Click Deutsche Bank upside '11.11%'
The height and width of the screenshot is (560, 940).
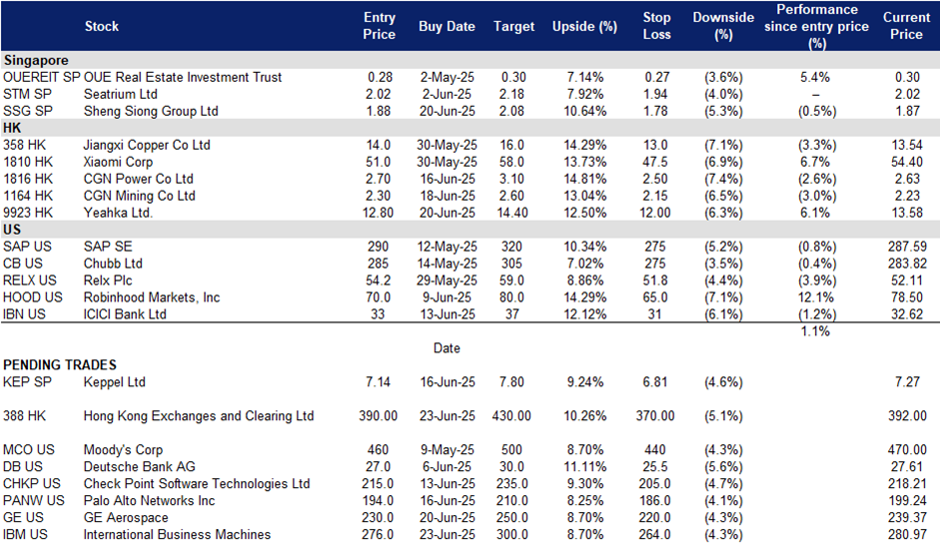pyautogui.click(x=585, y=466)
